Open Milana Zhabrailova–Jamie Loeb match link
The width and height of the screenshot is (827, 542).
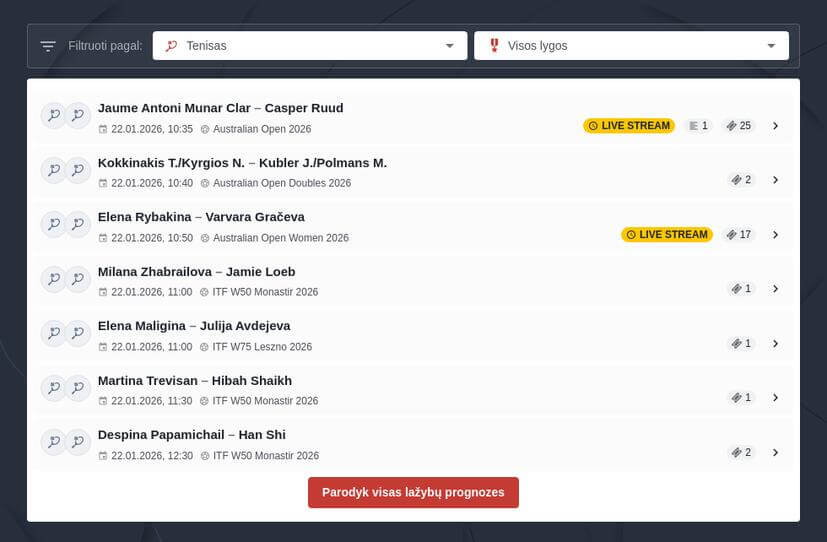tap(196, 272)
